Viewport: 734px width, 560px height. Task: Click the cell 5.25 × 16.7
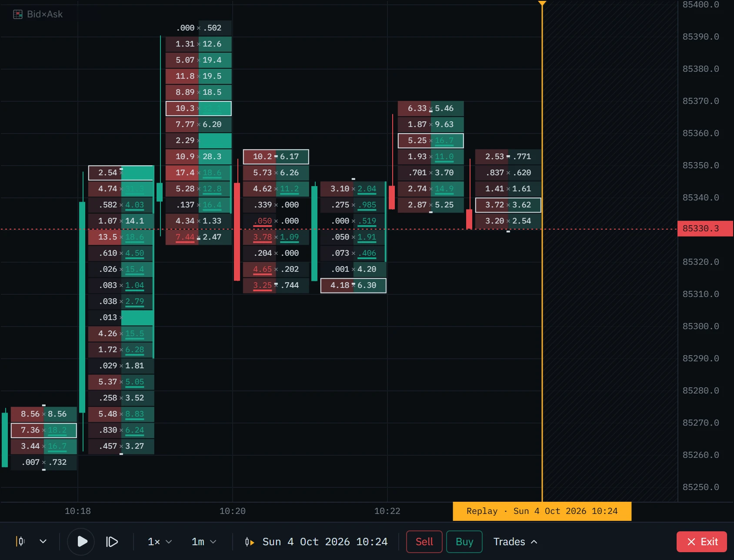430,140
